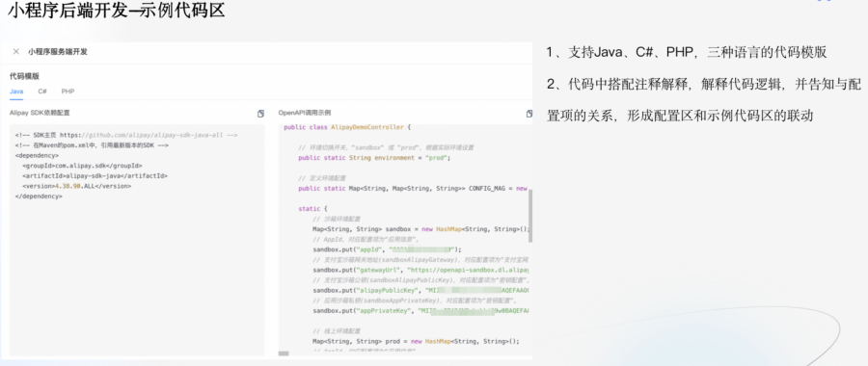Image resolution: width=868 pixels, height=366 pixels.
Task: Click the artifactId alipay-sdk-java line
Action: tap(95, 176)
